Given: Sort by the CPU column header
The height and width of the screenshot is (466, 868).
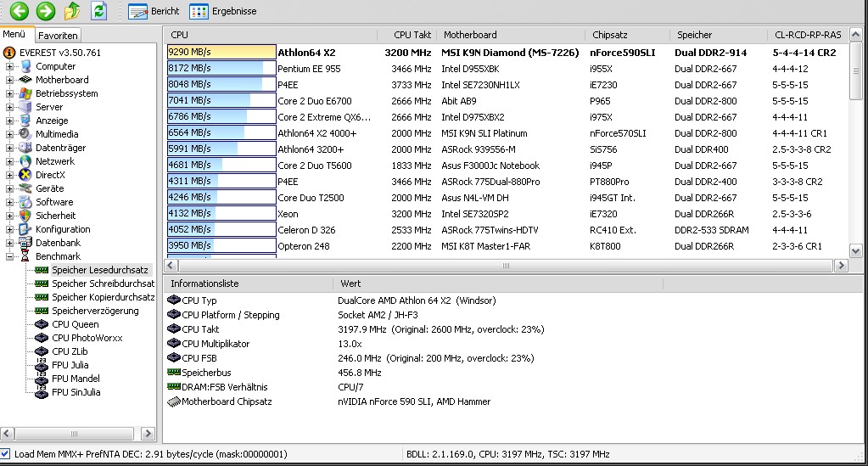Looking at the screenshot, I should [x=270, y=35].
